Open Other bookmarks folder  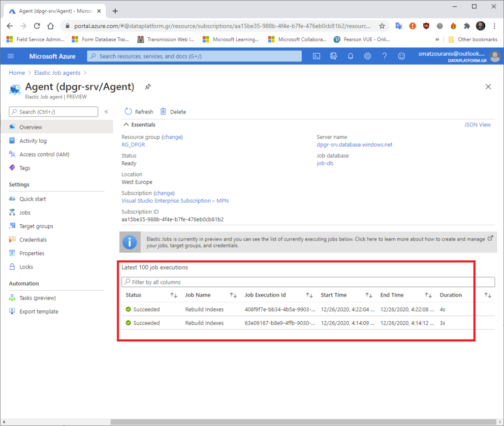point(472,39)
